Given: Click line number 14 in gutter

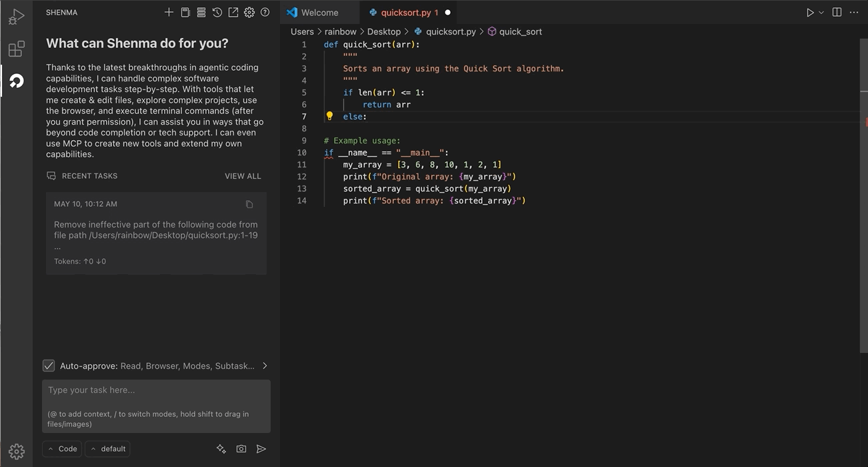Looking at the screenshot, I should 302,201.
